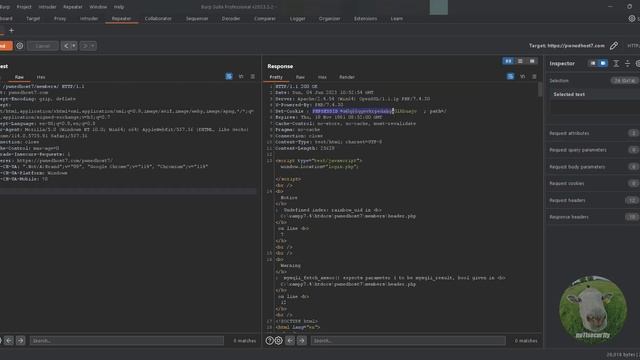This screenshot has width=640, height=360.
Task: Switch to the Target tab
Action: (x=33, y=18)
